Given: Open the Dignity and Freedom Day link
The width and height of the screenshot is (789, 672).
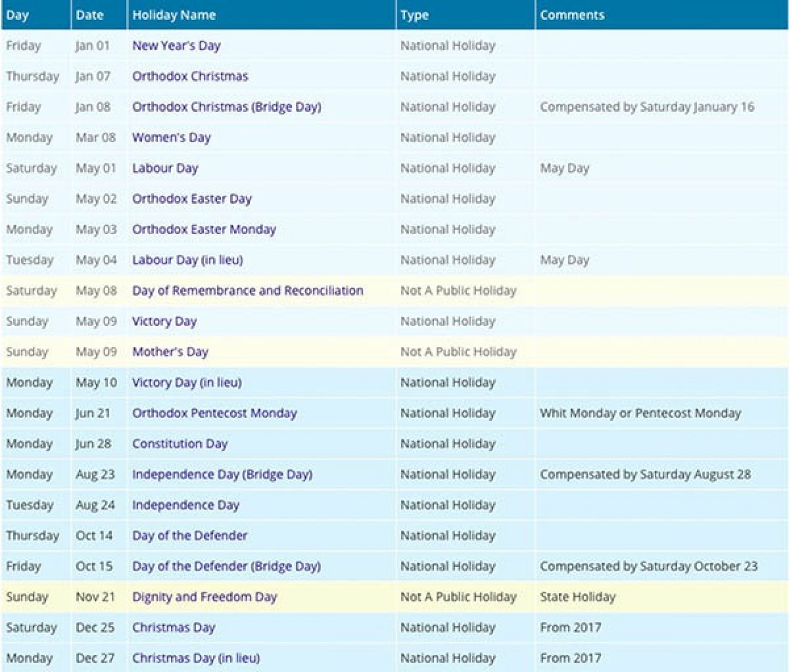Looking at the screenshot, I should 204,597.
